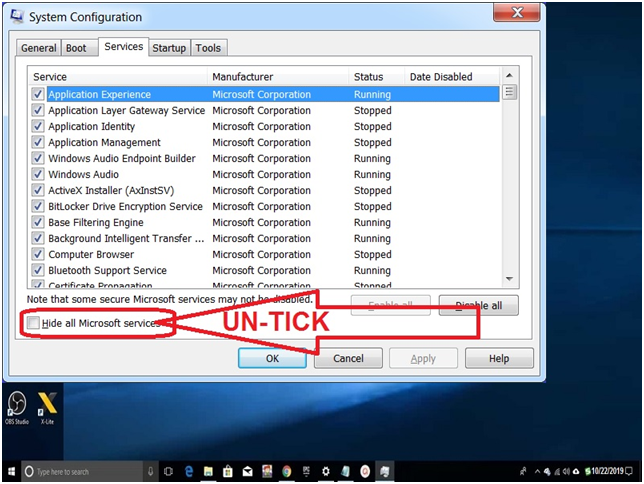Open the OBS Studio desktop shortcut
Screen dimensions: 644x484
click(x=17, y=407)
